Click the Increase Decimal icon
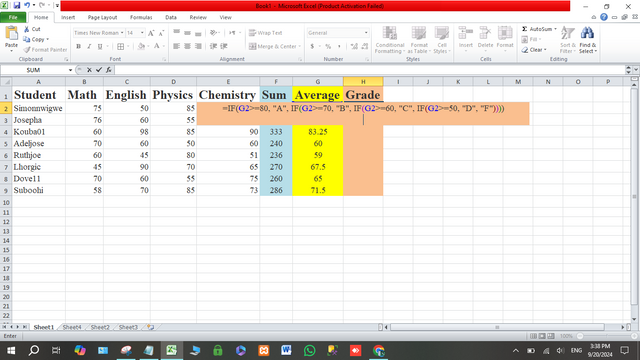The width and height of the screenshot is (640, 360). [354, 47]
